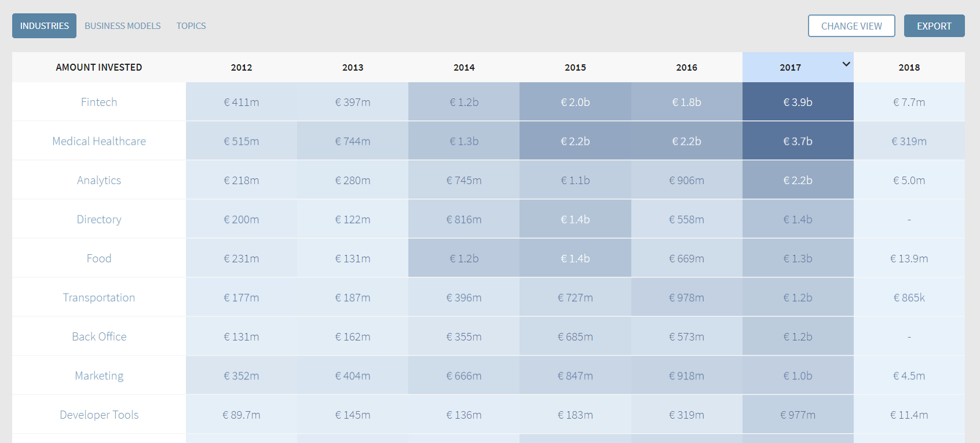Open the Developer Tools industry link
Screen dimensions: 980x443
pyautogui.click(x=99, y=415)
